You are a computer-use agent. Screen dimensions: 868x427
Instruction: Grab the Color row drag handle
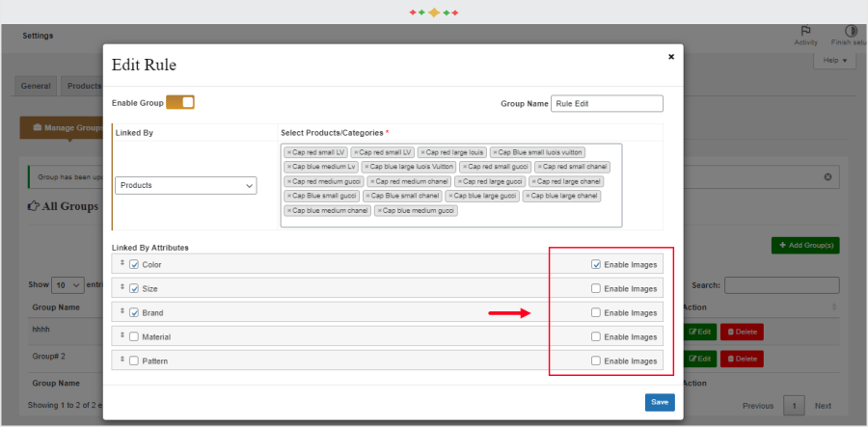pos(122,263)
